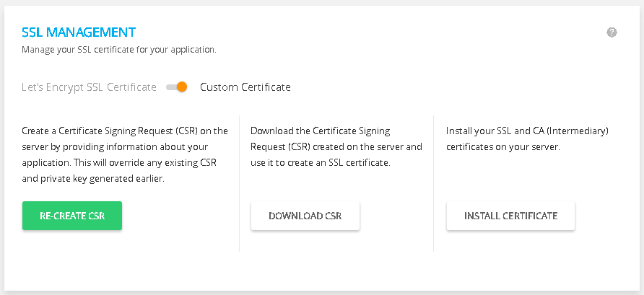Click 'certificates on your server.' text line
The image size is (644, 295).
(x=502, y=147)
